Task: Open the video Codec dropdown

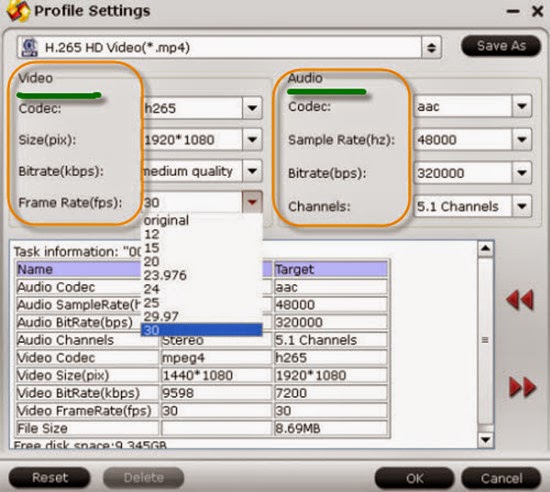Action: tap(252, 108)
